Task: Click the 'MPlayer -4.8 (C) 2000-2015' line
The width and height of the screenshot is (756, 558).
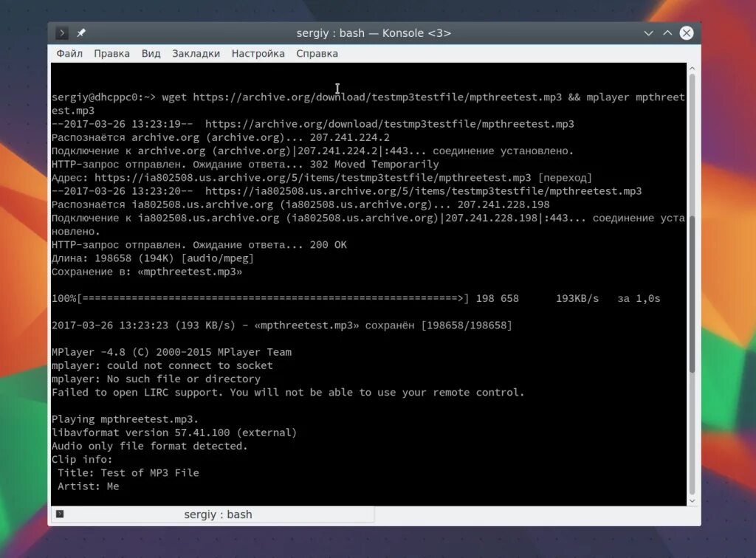Action: (171, 352)
